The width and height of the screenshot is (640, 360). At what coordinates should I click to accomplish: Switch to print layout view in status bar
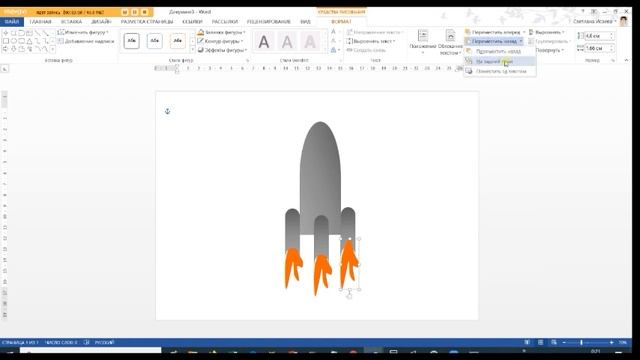(x=540, y=342)
